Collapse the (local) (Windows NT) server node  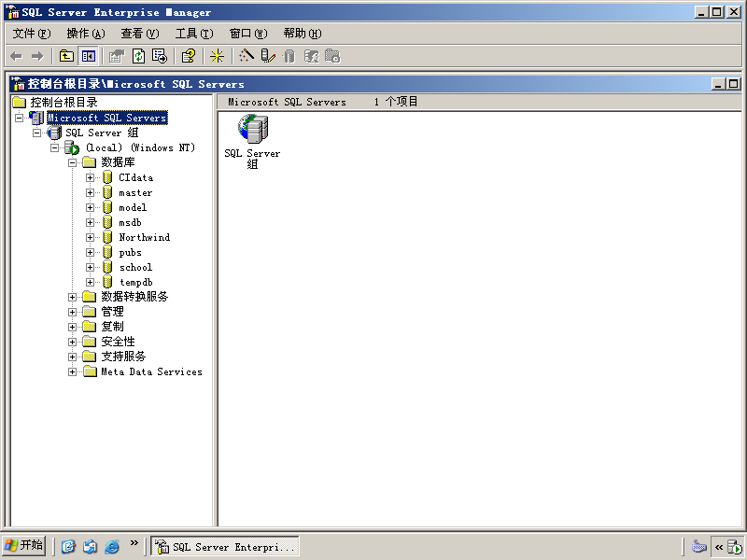tap(54, 148)
